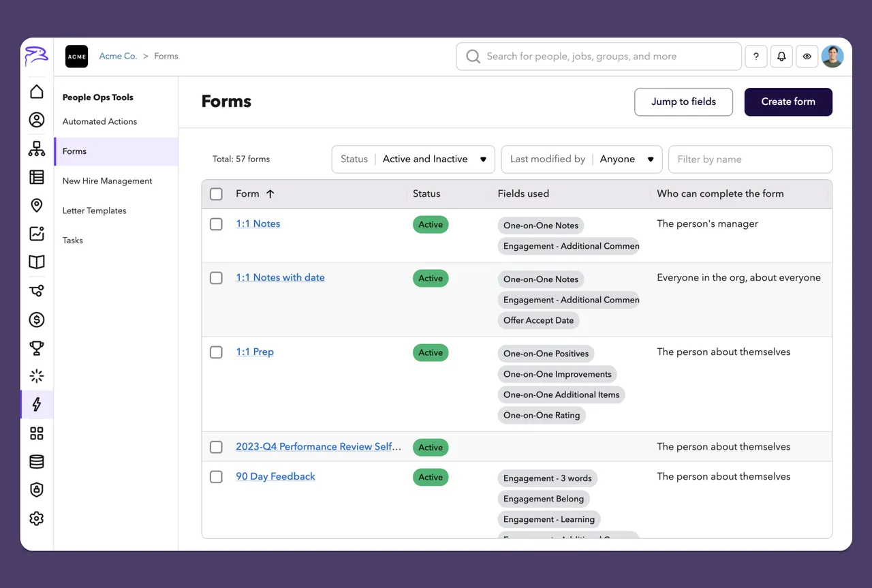872x588 pixels.
Task: Click the help question mark icon
Action: (x=756, y=56)
